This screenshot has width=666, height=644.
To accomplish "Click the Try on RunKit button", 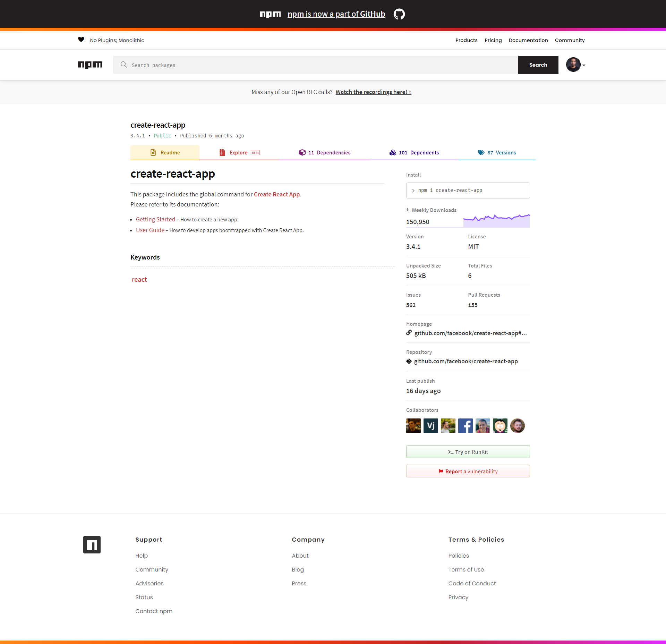I will [x=468, y=451].
